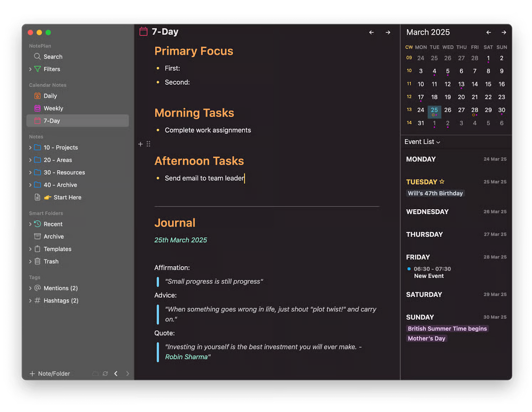Follow the Robin Sharma link
This screenshot has height=412, width=532.
186,357
